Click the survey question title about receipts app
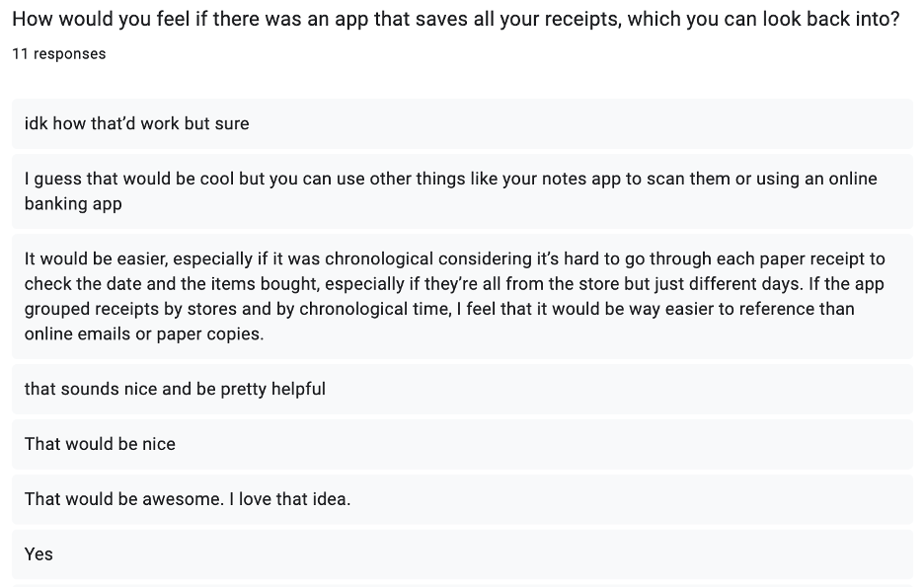The height and width of the screenshot is (588, 924). (x=455, y=20)
